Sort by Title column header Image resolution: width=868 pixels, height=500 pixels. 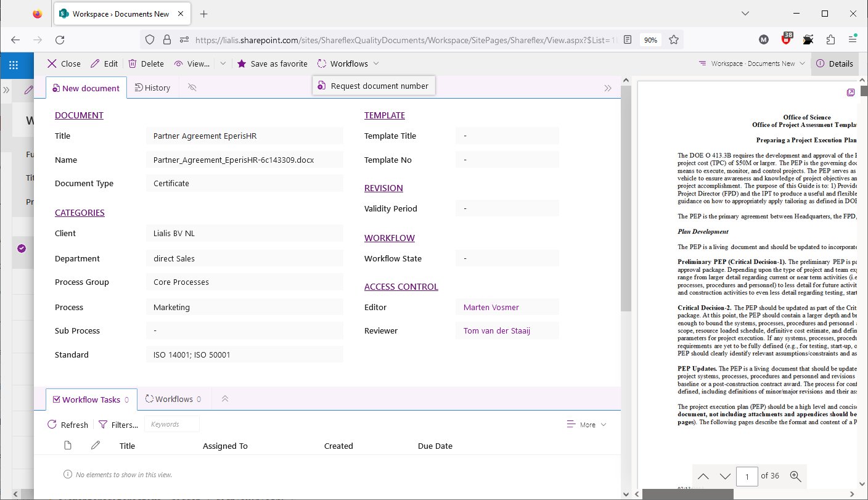(x=128, y=446)
